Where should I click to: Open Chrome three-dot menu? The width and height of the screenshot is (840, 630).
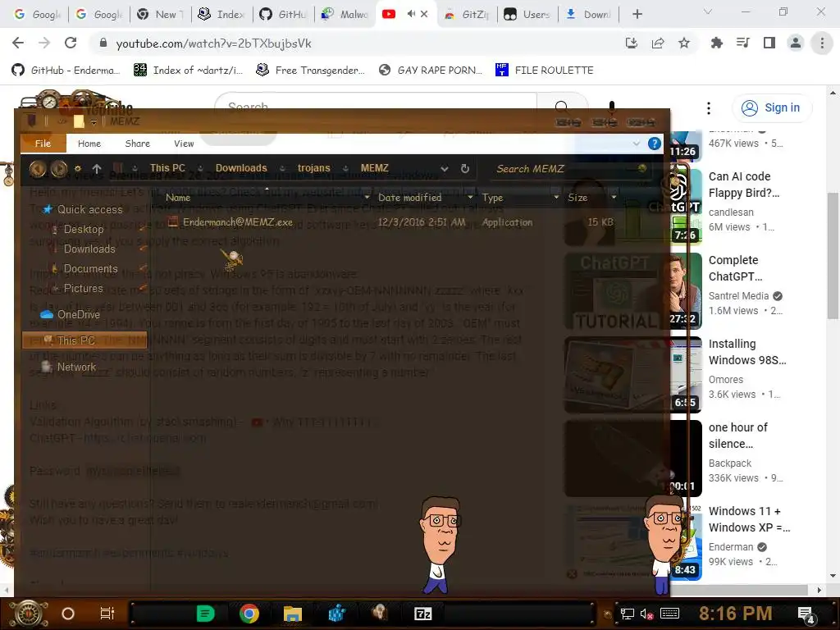[822, 43]
